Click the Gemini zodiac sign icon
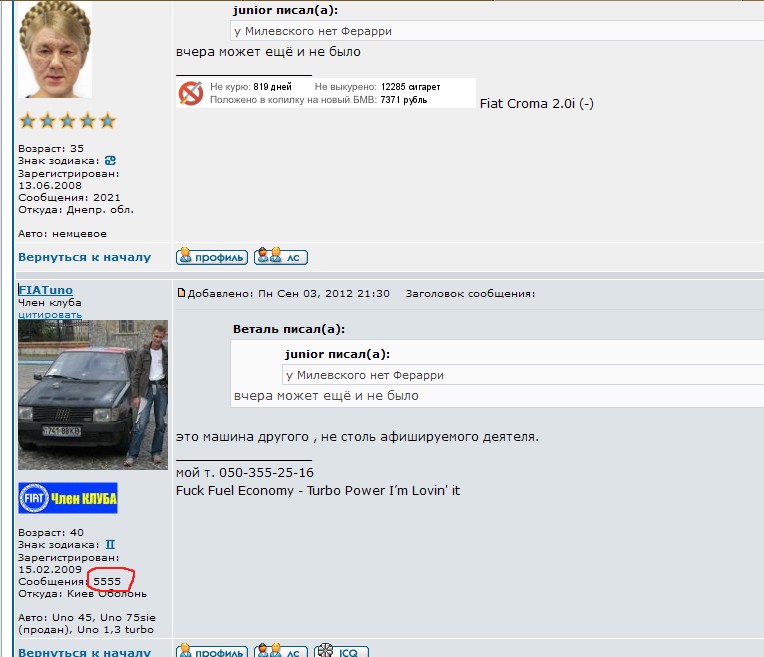764x657 pixels. (111, 544)
